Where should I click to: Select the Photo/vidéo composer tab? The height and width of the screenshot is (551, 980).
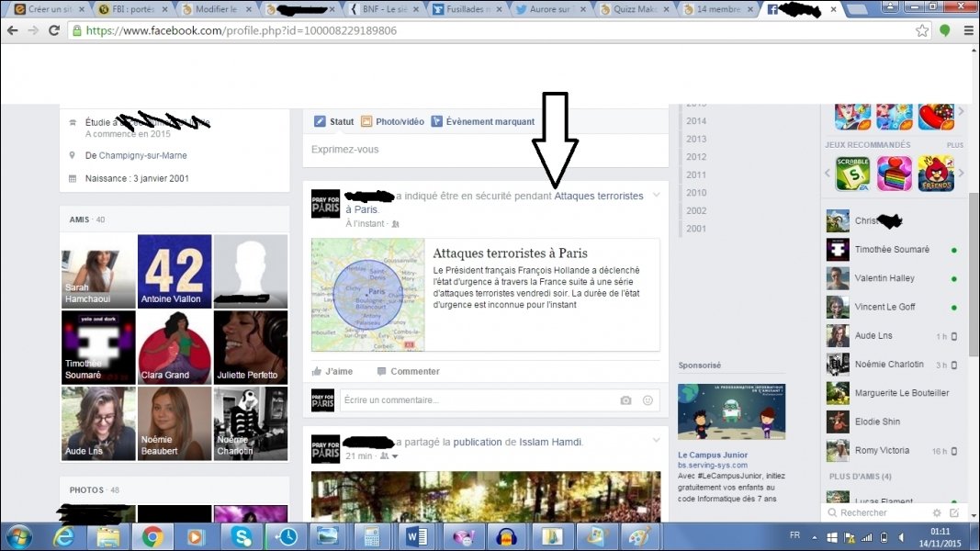(392, 121)
